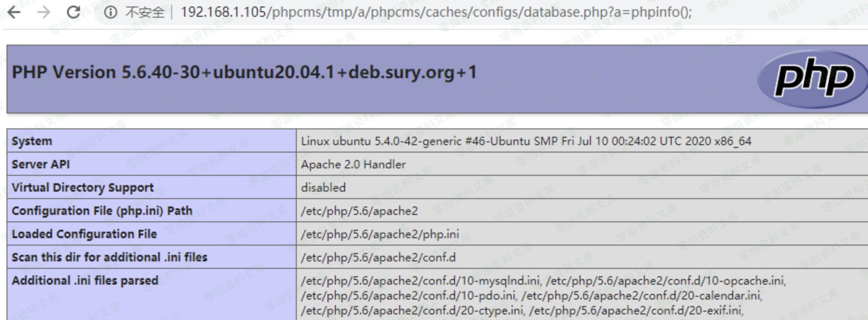Image resolution: width=868 pixels, height=320 pixels.
Task: Reload the current page
Action: coord(73,12)
